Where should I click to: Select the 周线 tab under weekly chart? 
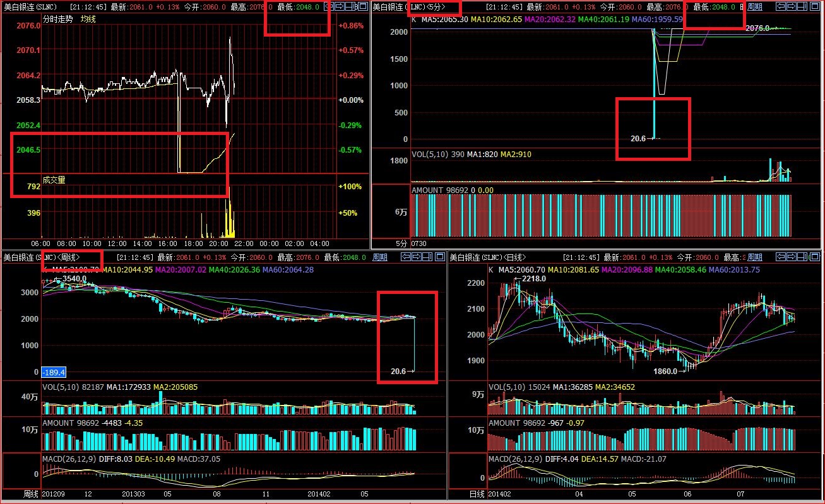click(x=32, y=493)
